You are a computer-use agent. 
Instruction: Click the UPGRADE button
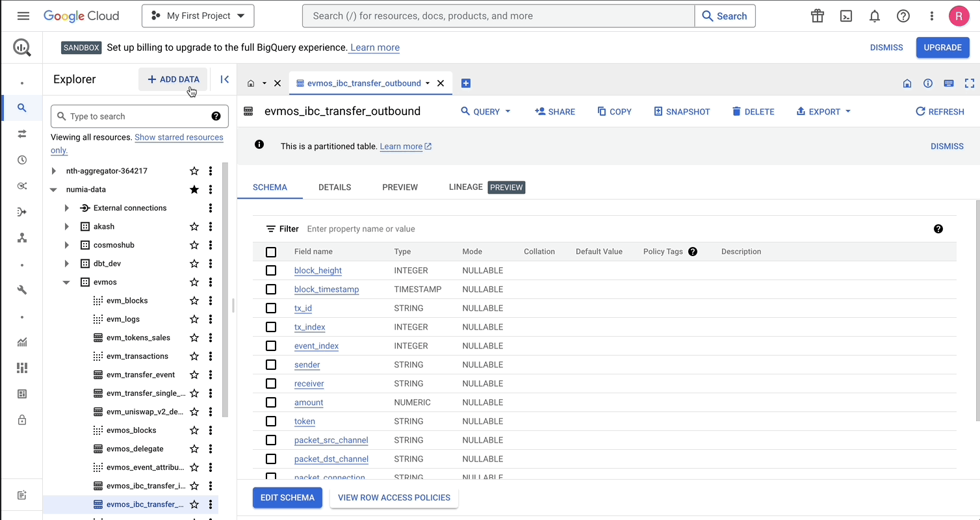click(942, 47)
